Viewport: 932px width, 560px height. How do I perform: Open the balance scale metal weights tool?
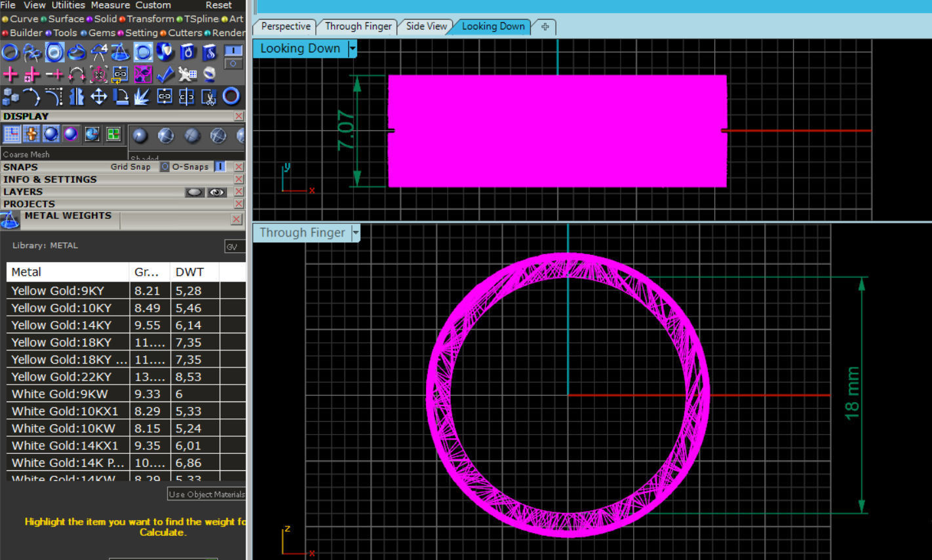(121, 52)
